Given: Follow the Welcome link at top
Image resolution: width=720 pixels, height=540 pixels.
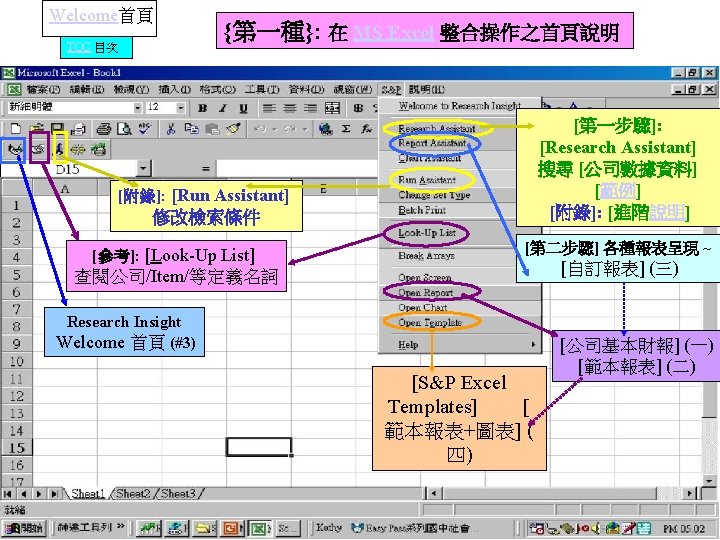Looking at the screenshot, I should tap(84, 16).
